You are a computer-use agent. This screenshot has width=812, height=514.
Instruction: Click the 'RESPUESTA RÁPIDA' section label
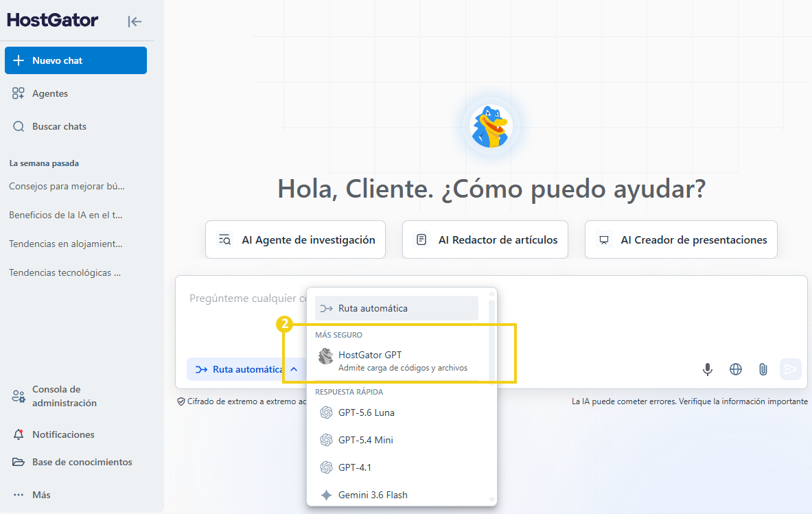click(x=349, y=392)
